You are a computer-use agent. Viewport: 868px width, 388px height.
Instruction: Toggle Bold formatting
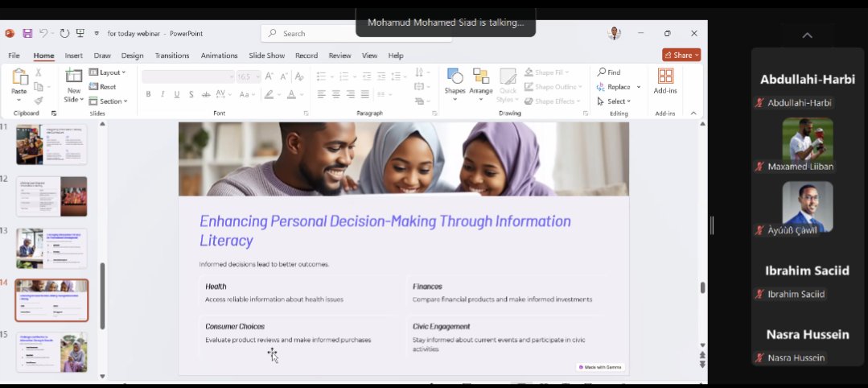click(148, 95)
